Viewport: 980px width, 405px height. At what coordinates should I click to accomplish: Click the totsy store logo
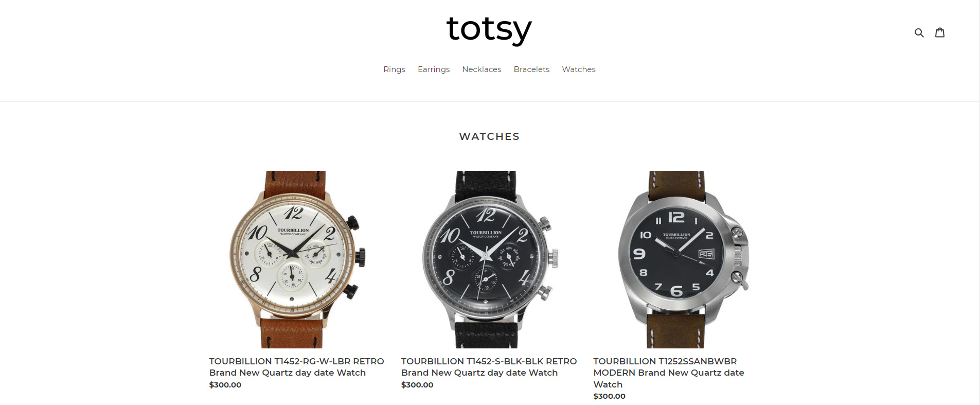click(x=489, y=29)
